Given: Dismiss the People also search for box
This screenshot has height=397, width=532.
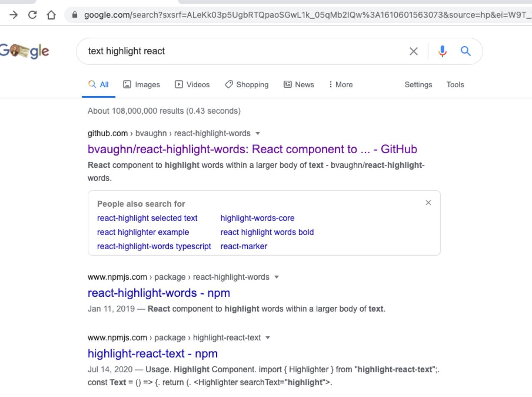Looking at the screenshot, I should click(428, 203).
